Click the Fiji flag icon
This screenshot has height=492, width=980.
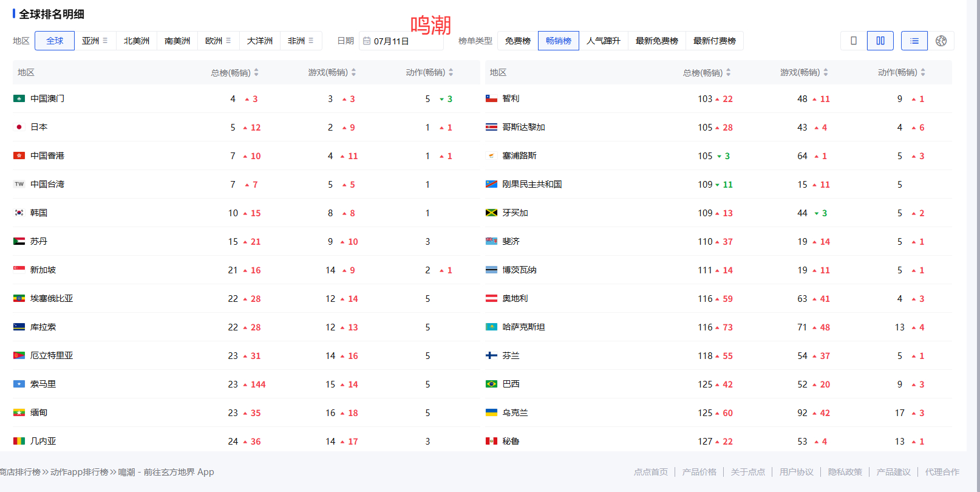point(491,241)
